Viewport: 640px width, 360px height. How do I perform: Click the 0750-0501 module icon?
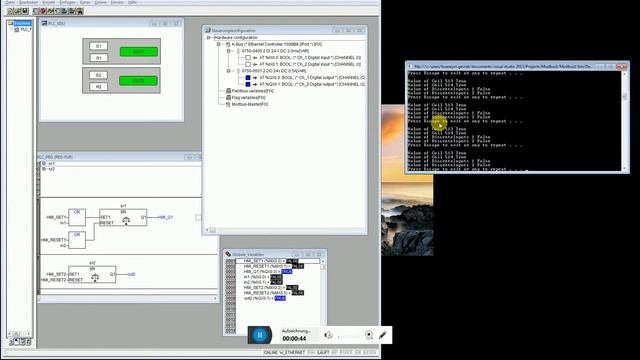point(238,71)
